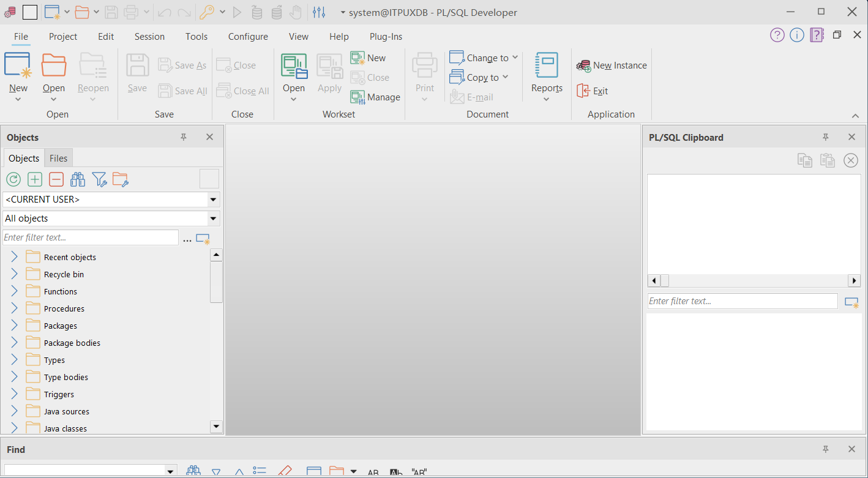Open the All objects filter dropdown

pos(213,218)
